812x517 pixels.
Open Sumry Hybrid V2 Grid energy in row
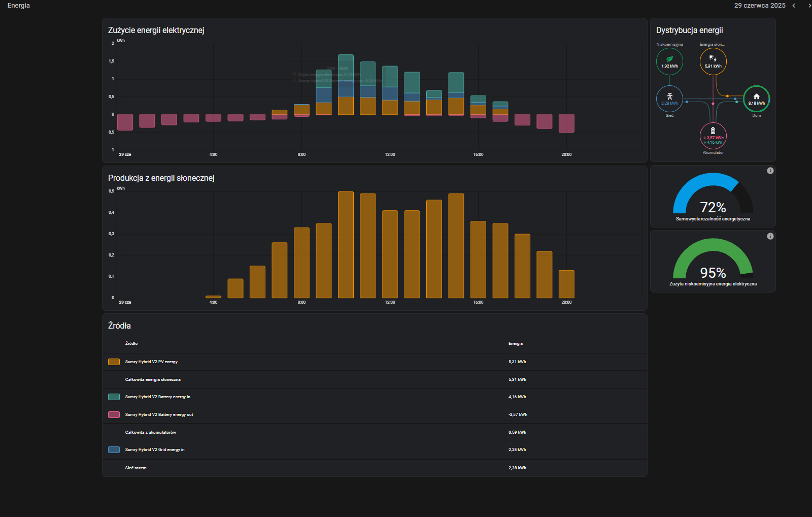(x=375, y=450)
